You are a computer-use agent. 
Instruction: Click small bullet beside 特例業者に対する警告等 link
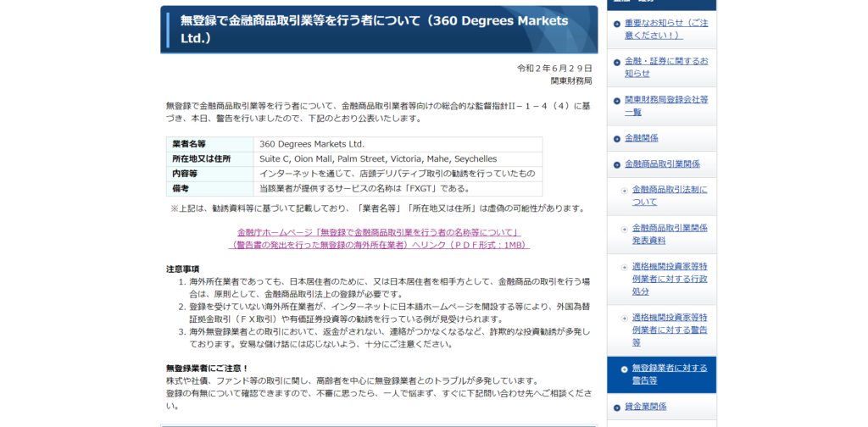tap(625, 318)
